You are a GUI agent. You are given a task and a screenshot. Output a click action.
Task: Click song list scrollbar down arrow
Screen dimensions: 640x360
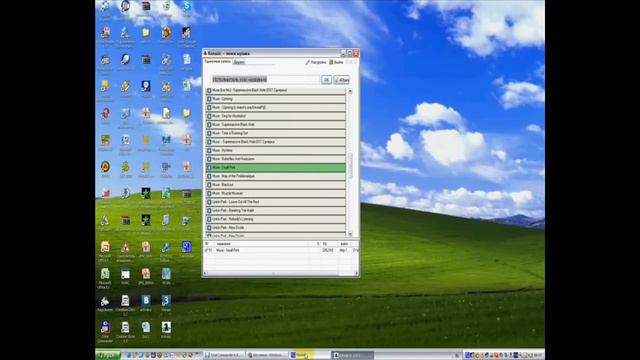350,234
